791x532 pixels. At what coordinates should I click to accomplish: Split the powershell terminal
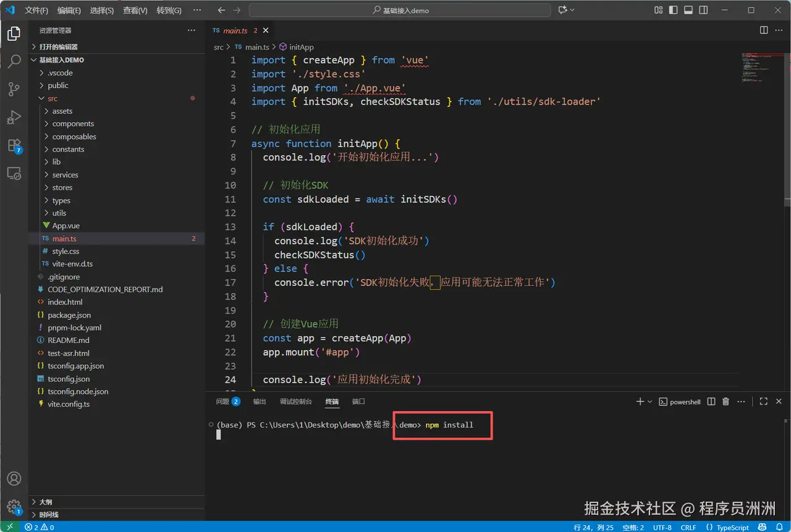pyautogui.click(x=711, y=402)
